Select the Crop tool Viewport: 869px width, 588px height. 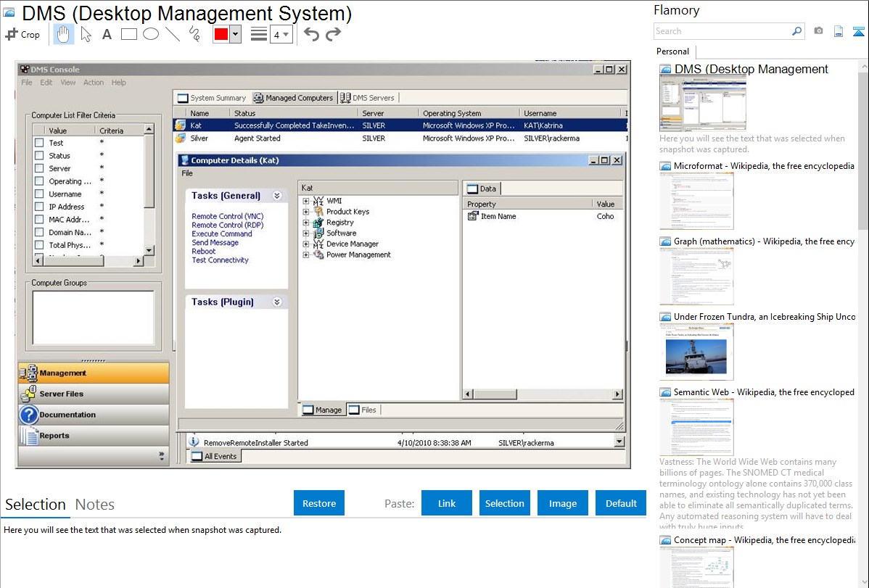pyautogui.click(x=22, y=34)
